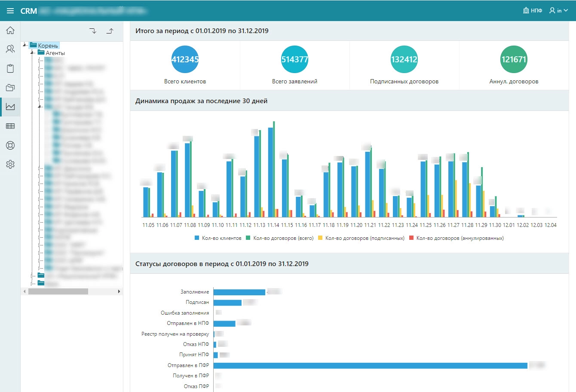Screen dimensions: 576x392
Task: Click the horizontal scrollbar thumb under the tree
Action: 58,291
